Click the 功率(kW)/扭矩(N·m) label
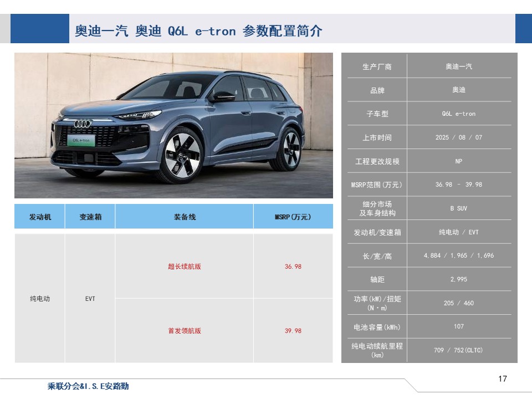532x399 pixels. tap(377, 303)
